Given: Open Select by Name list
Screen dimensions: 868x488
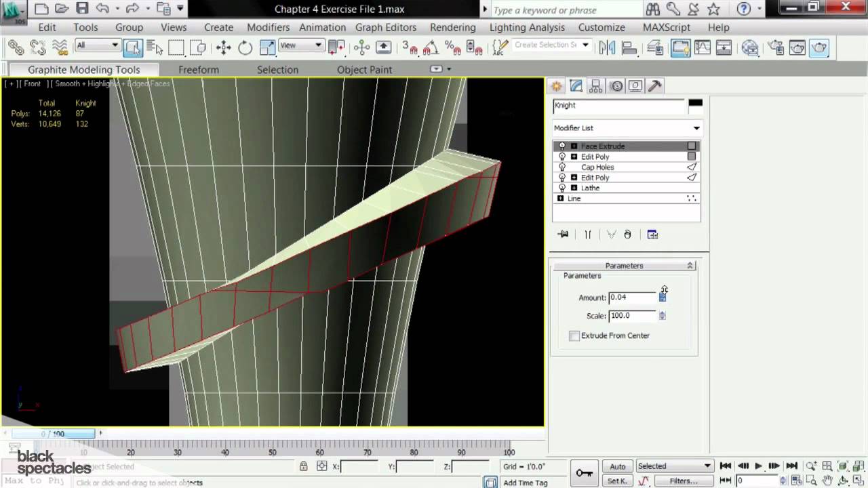Looking at the screenshot, I should click(x=155, y=47).
